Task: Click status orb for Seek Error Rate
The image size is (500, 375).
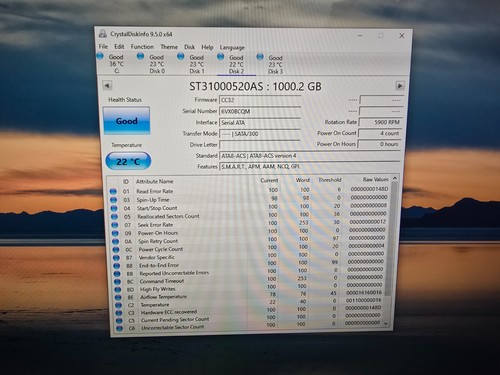Action: [x=115, y=225]
